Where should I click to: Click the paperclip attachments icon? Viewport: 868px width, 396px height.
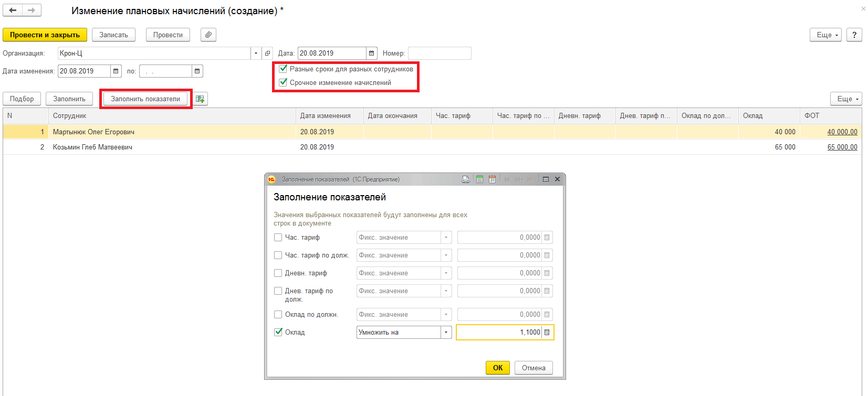(x=208, y=35)
